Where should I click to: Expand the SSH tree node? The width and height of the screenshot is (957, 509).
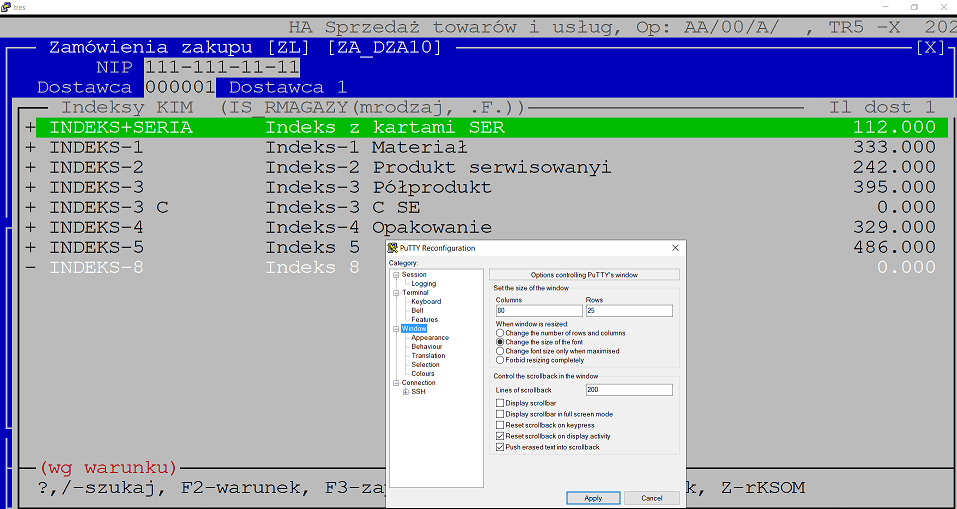406,392
